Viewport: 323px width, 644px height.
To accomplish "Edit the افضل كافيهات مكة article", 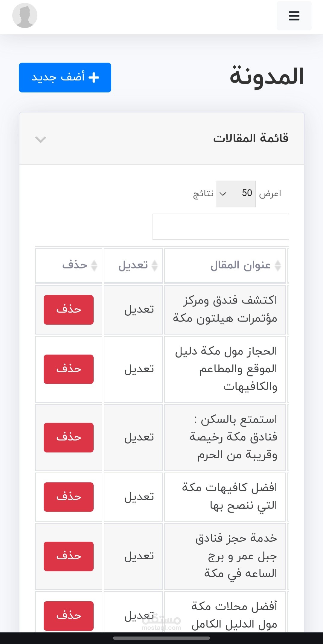I will (x=139, y=497).
